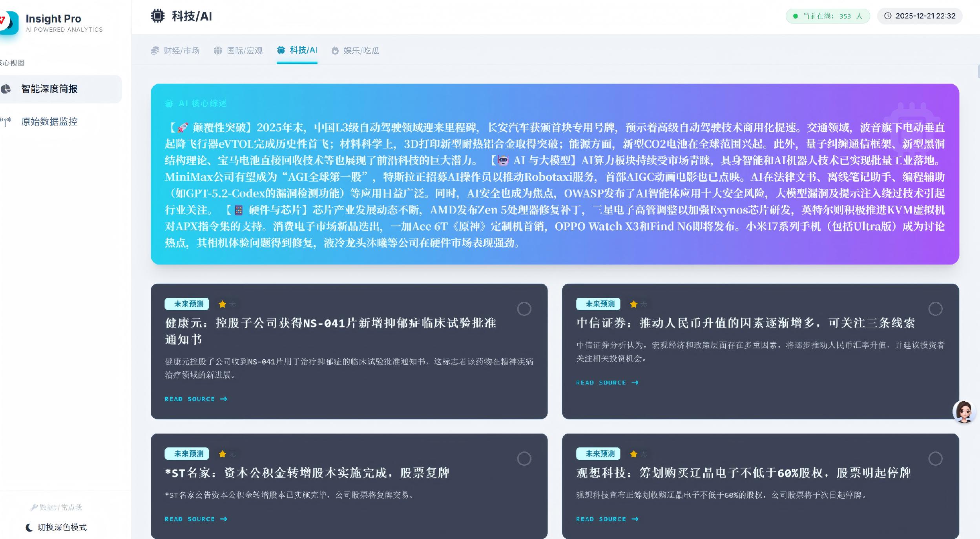The image size is (980, 539).
Task: Open READ SOURCE on the 观想科技 card
Action: (608, 519)
